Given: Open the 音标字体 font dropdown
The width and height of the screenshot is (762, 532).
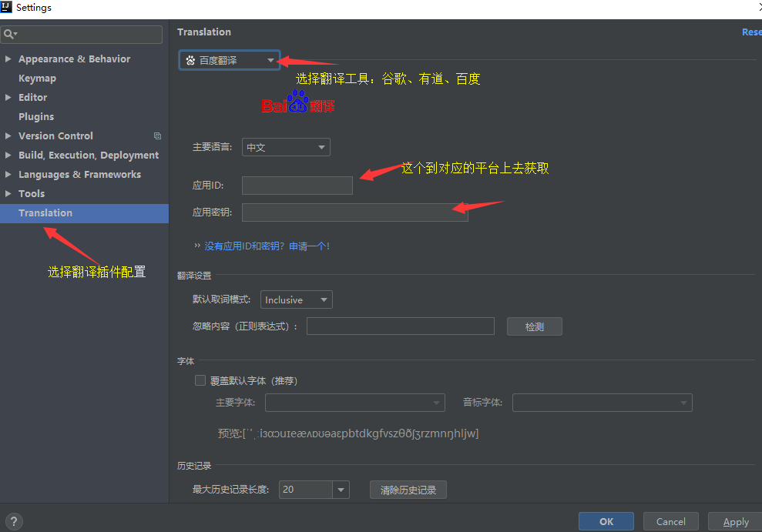Looking at the screenshot, I should (x=602, y=403).
